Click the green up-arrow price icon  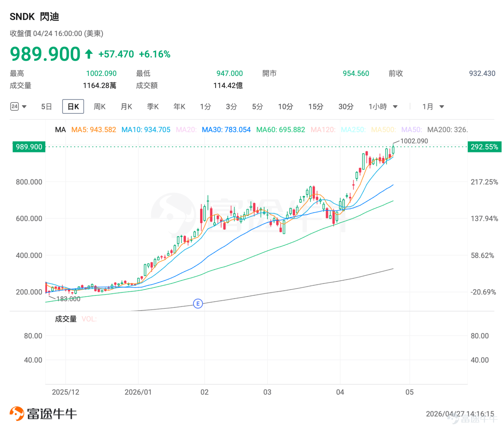click(x=89, y=54)
